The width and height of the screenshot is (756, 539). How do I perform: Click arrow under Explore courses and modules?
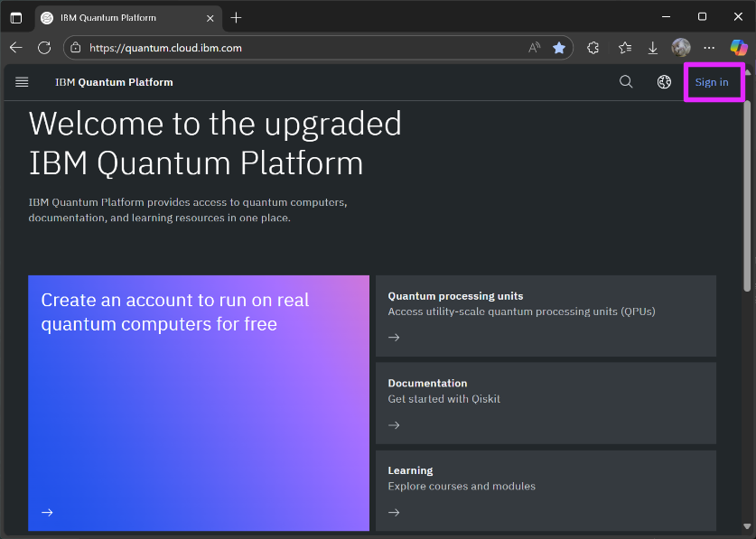coord(394,512)
